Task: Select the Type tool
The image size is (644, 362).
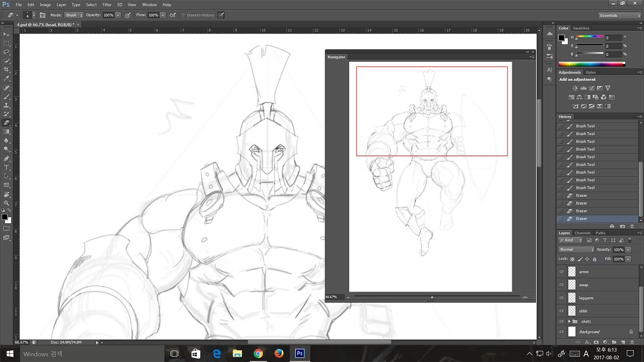Action: 7,167
